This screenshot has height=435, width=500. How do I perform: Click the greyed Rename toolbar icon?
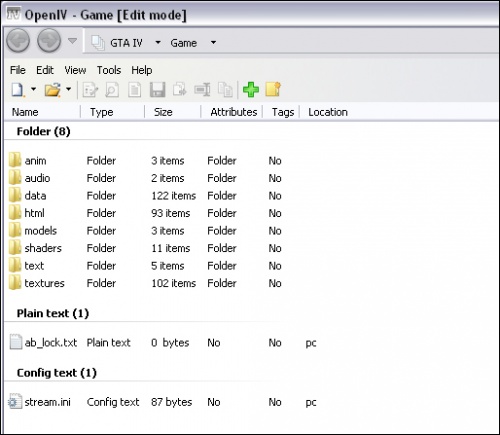pos(202,90)
